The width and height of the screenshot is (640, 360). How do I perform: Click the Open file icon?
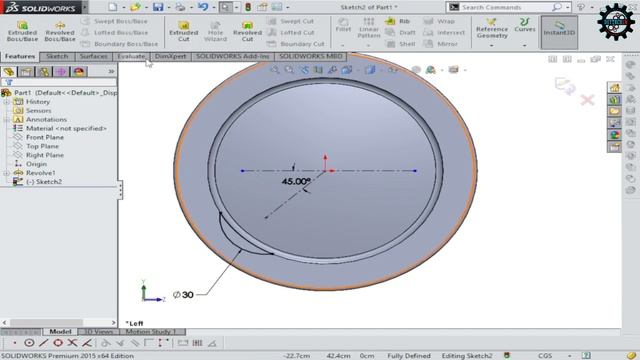pyautogui.click(x=135, y=7)
